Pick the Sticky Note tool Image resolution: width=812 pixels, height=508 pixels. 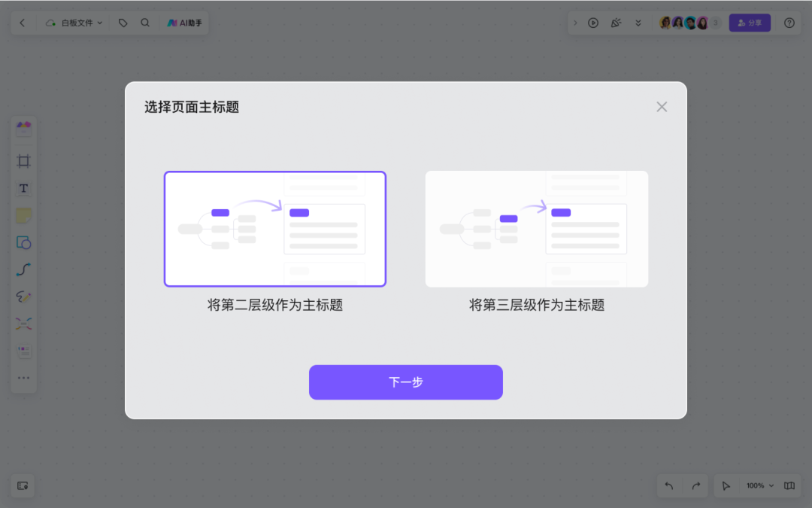pyautogui.click(x=23, y=215)
